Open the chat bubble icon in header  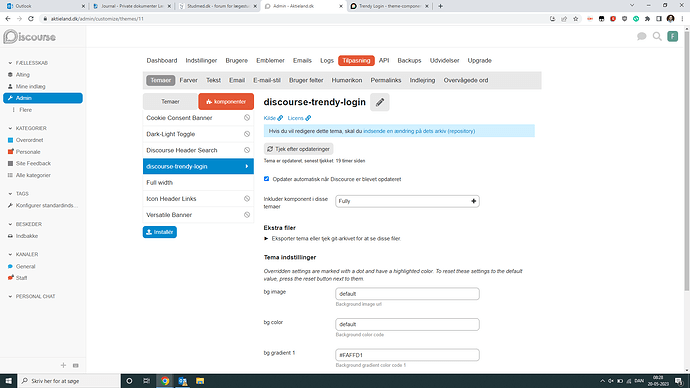point(642,37)
